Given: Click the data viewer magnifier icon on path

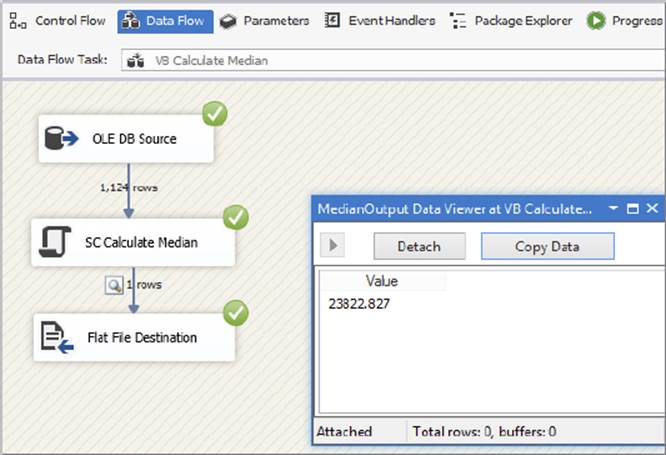Looking at the screenshot, I should coord(114,285).
